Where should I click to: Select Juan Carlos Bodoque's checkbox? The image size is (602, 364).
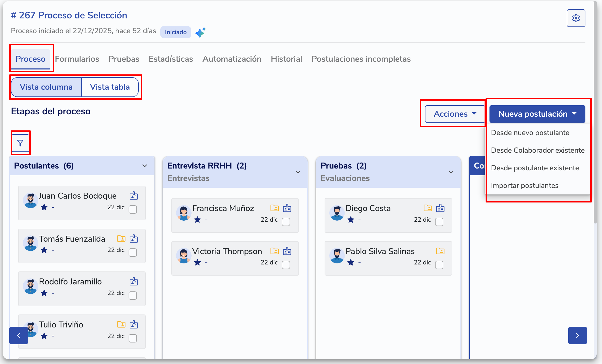tap(133, 209)
